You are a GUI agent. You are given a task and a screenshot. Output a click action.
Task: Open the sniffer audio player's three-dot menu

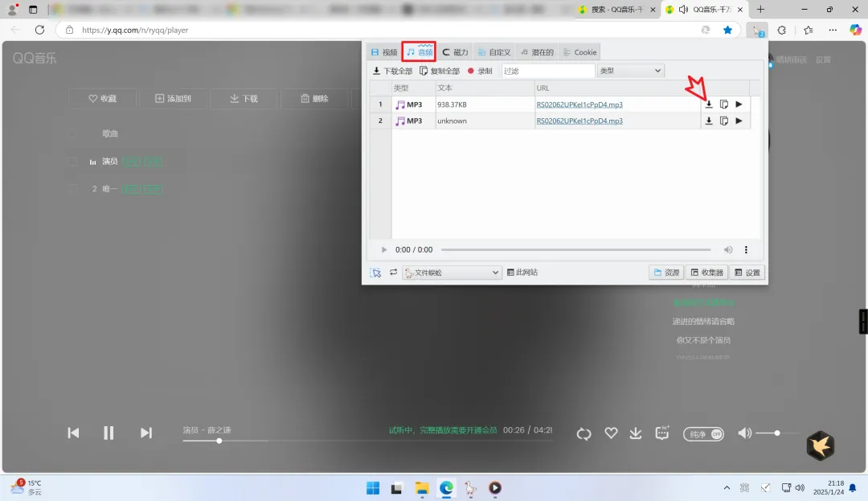click(746, 250)
